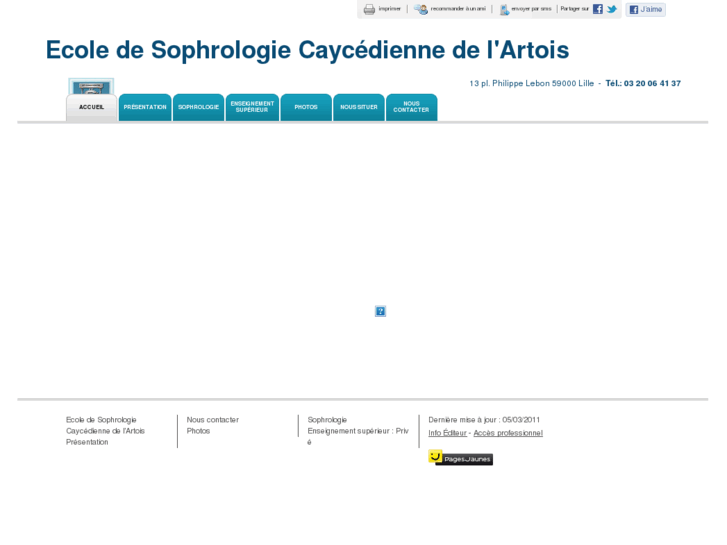
Task: Share the page on Twitter bird icon
Action: click(x=612, y=9)
